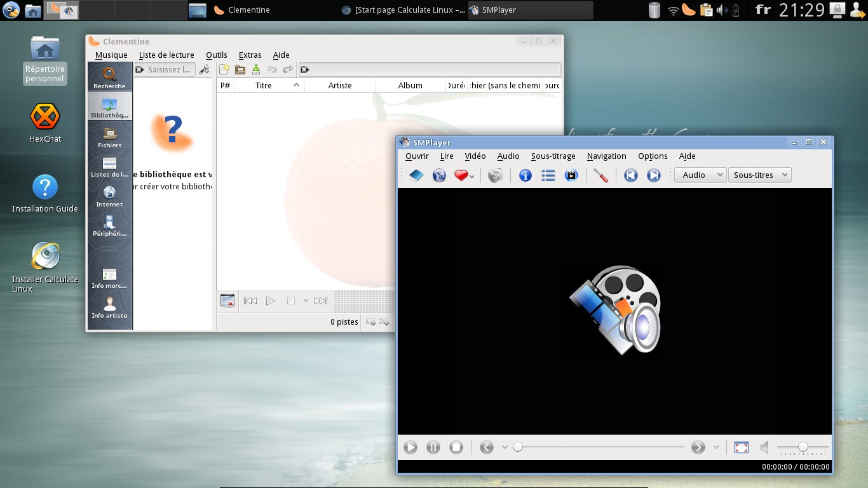Click the SMPlayer open URL globe icon
868x488 pixels.
pyautogui.click(x=439, y=175)
